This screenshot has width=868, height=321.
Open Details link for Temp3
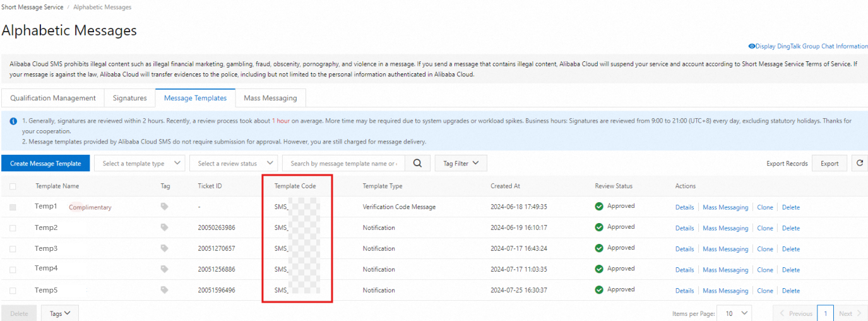click(684, 249)
